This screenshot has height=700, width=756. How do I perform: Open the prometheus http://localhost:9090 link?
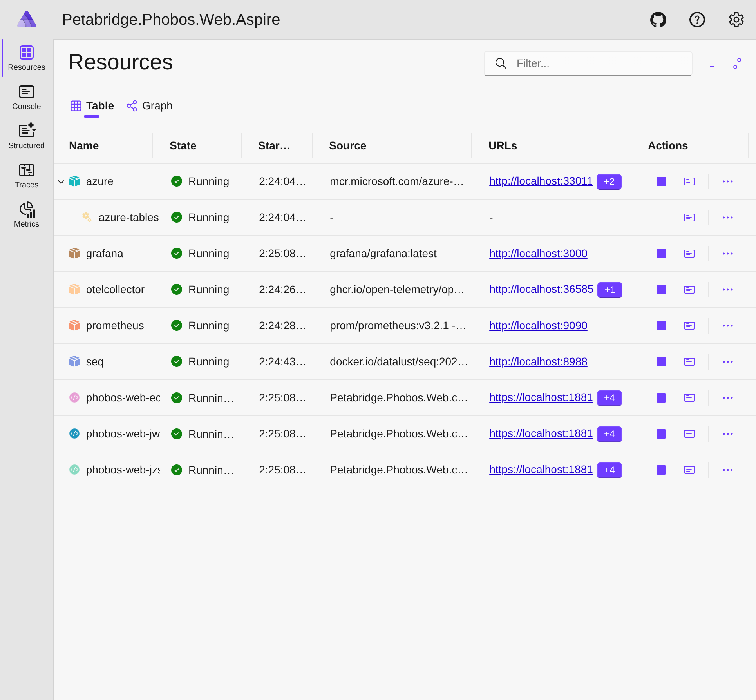[538, 326]
